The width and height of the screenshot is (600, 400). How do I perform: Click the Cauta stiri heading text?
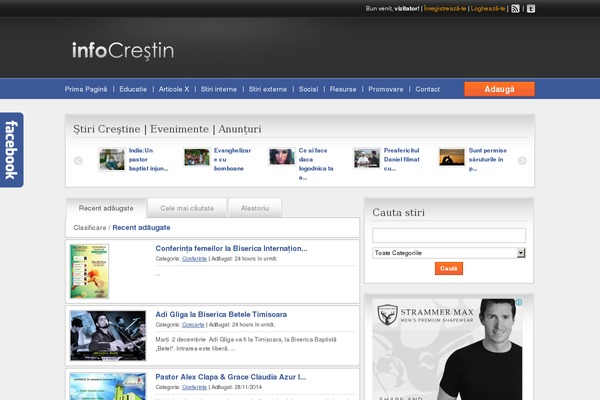click(x=398, y=212)
